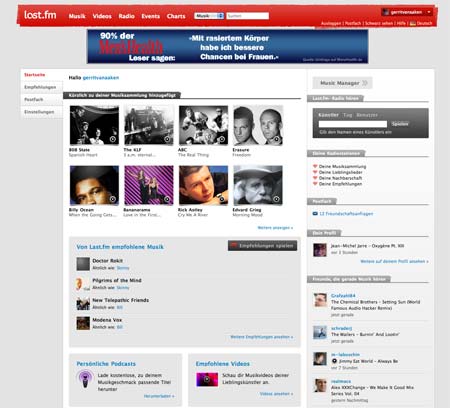
Task: Click the Spielen radio button
Action: coord(400,124)
